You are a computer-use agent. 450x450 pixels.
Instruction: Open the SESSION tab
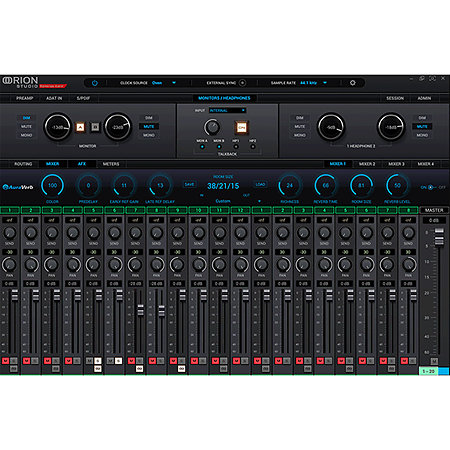pos(395,98)
